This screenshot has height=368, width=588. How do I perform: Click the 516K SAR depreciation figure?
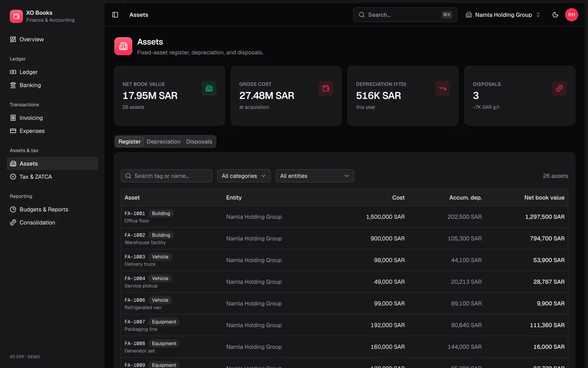pyautogui.click(x=379, y=96)
